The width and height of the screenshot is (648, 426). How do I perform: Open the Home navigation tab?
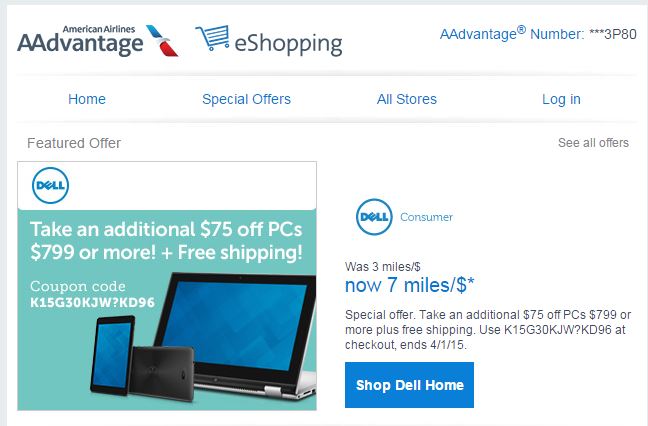tap(87, 99)
